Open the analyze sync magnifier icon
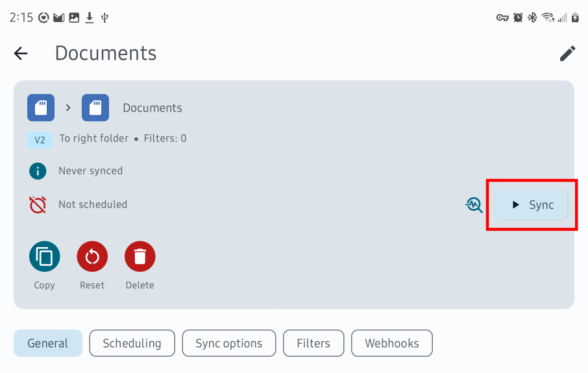Viewport: 588px width, 373px height. coord(474,205)
